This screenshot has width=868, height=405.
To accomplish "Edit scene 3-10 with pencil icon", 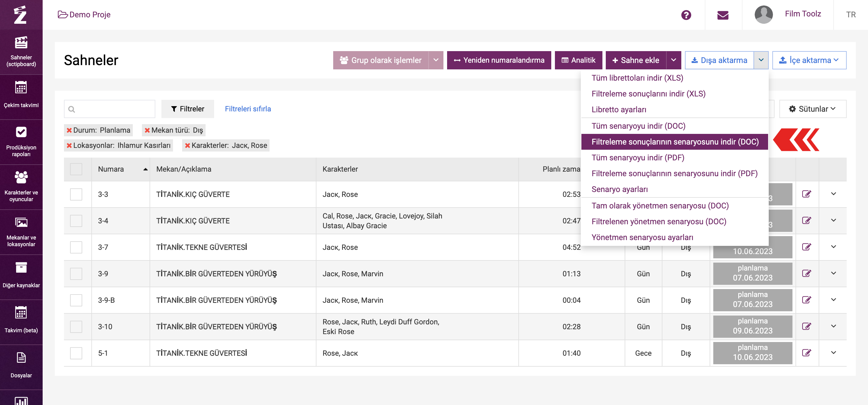I will (x=806, y=326).
